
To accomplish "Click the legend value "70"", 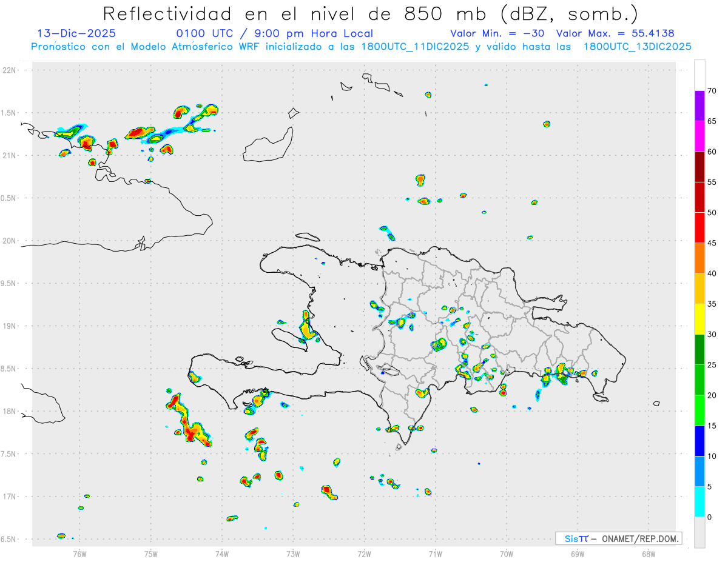I will [712, 91].
